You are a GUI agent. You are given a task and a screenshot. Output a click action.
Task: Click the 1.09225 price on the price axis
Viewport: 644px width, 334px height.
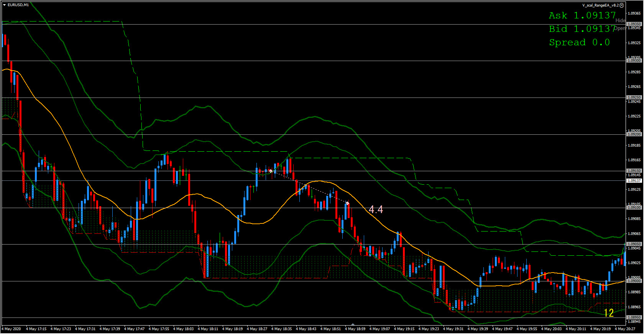click(x=634, y=116)
